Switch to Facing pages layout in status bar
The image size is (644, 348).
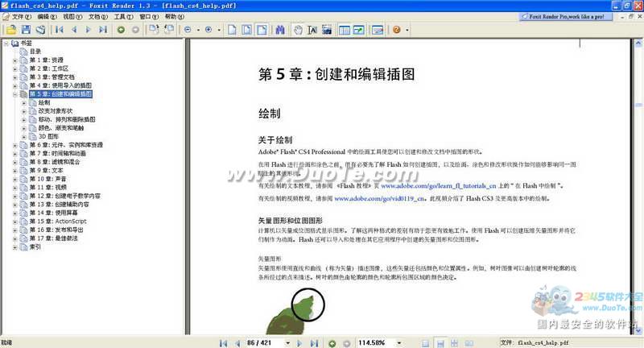[454, 343]
